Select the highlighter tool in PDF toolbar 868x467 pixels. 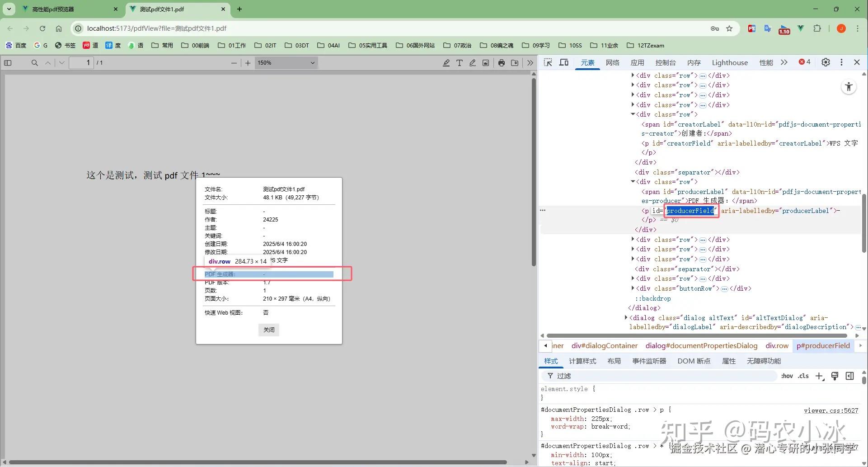446,63
